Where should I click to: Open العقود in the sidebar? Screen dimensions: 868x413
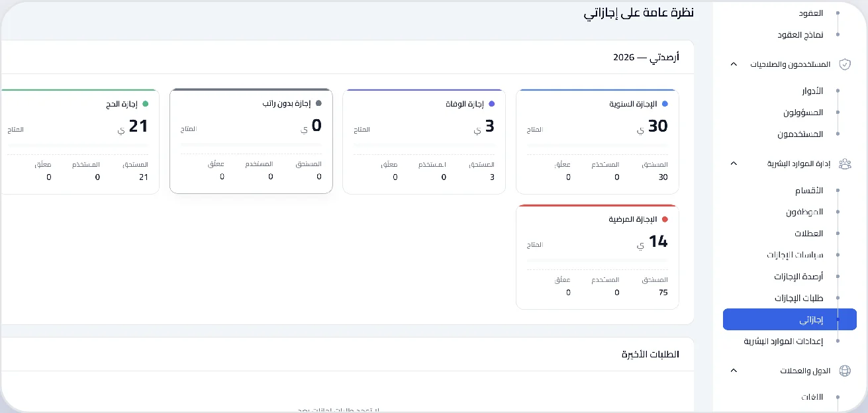810,13
